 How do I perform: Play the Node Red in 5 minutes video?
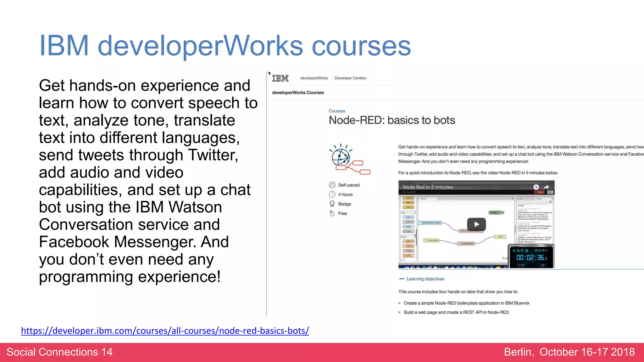(x=476, y=224)
